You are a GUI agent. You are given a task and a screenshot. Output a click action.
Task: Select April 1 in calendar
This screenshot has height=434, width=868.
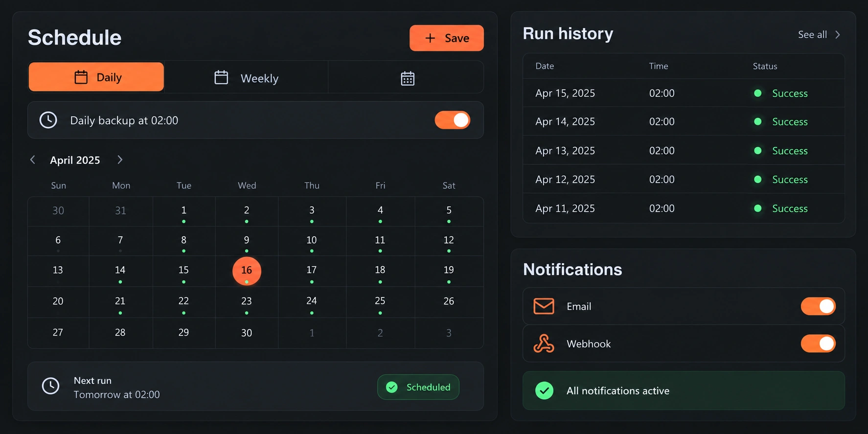point(184,211)
